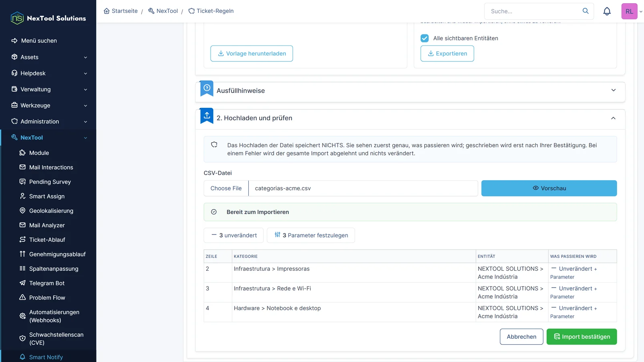This screenshot has height=362, width=644.
Task: Click the Telegram Bot paper-plane icon
Action: click(x=23, y=283)
